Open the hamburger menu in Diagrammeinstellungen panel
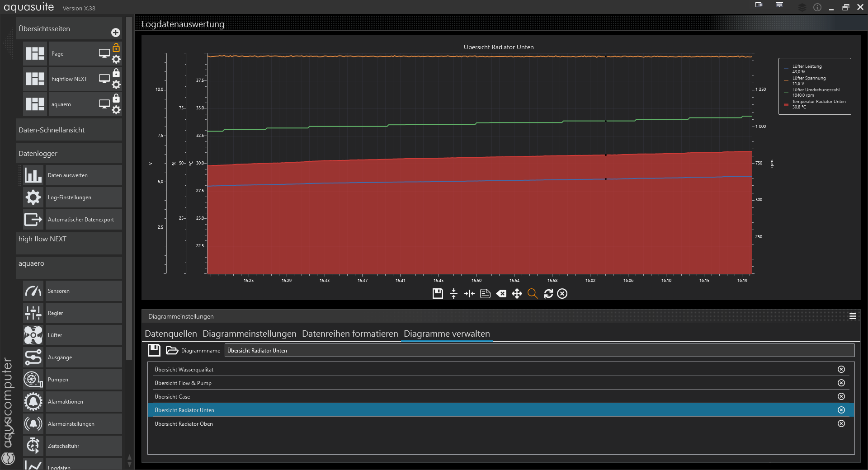Screen dimensions: 868x470 point(853,316)
